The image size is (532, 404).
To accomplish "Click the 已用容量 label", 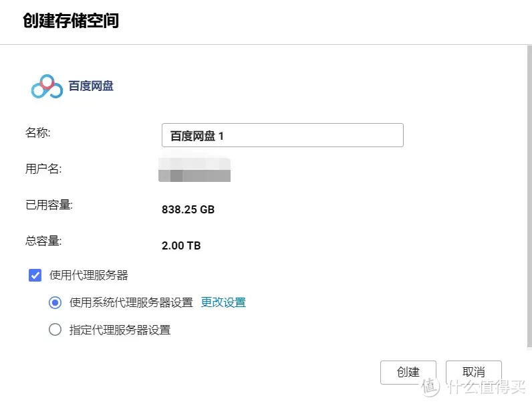I will click(x=49, y=205).
